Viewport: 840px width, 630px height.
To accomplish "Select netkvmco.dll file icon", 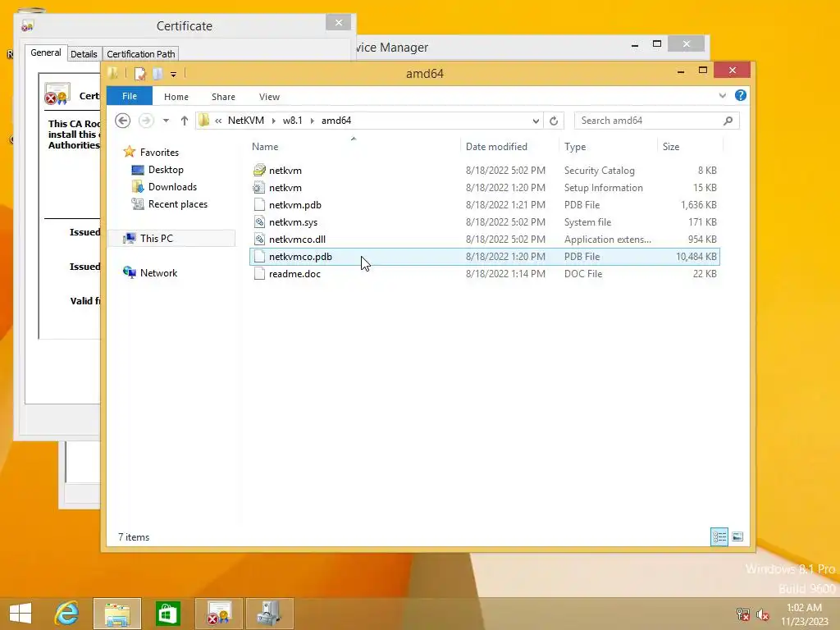I will coord(259,239).
